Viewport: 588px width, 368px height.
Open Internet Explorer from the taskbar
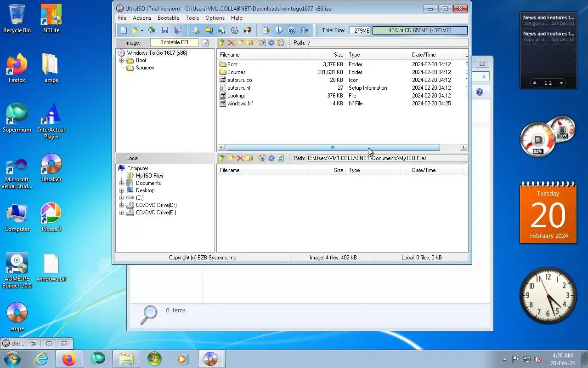[x=41, y=359]
